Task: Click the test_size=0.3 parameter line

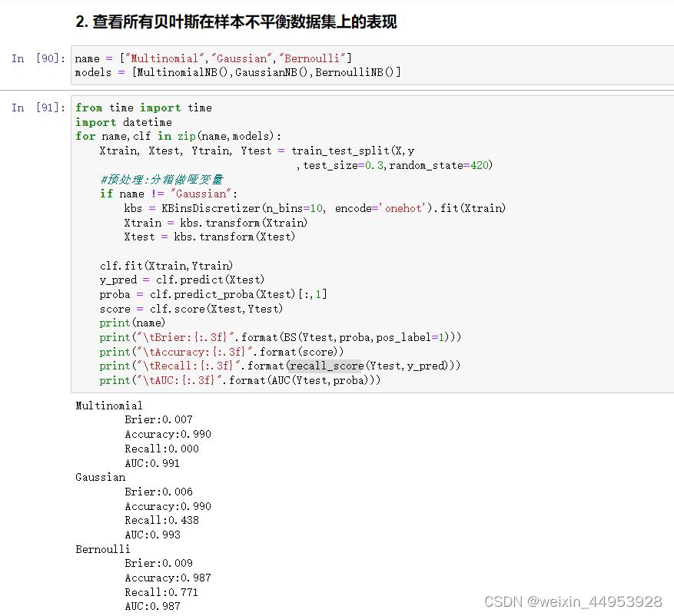Action: coord(394,165)
